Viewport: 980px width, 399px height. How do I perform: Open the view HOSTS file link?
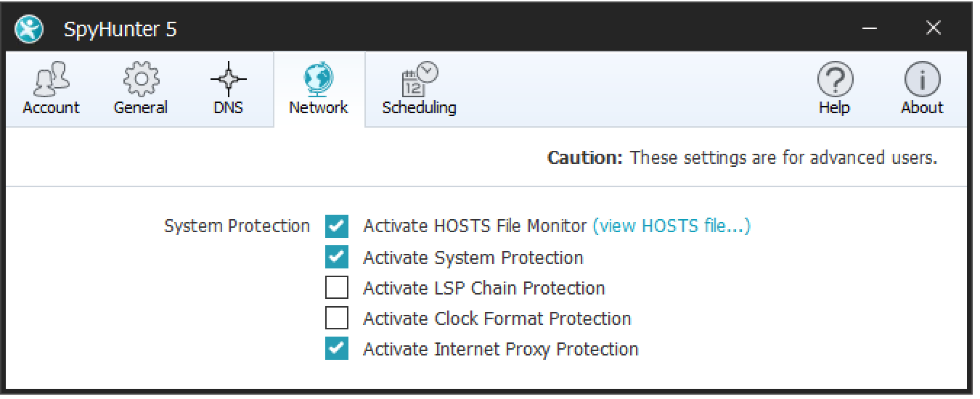pos(671,226)
